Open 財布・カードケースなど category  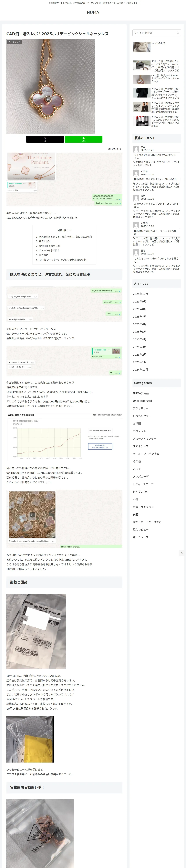pos(147,522)
